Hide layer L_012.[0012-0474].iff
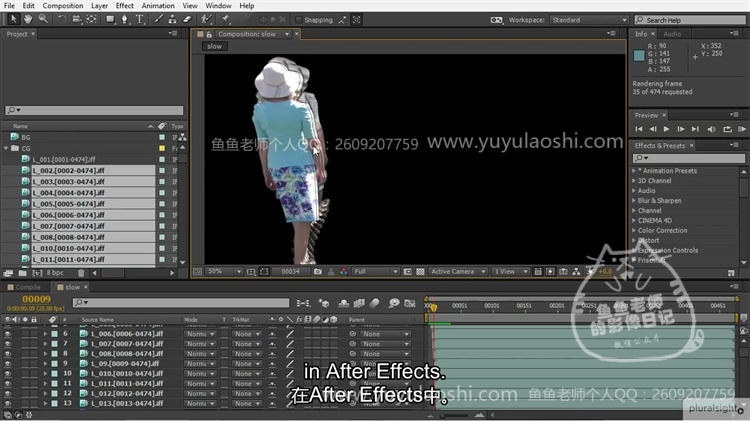The width and height of the screenshot is (750, 421). tap(8, 394)
